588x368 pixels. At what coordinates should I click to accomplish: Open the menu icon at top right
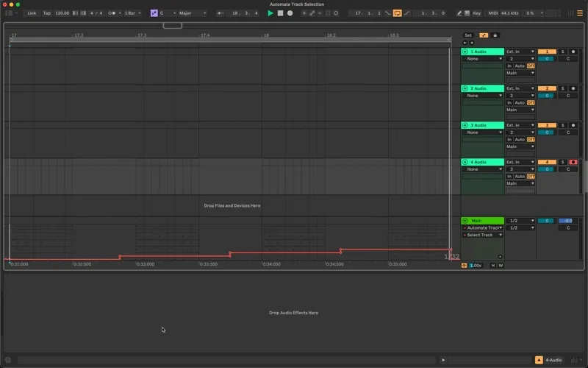pyautogui.click(x=580, y=13)
